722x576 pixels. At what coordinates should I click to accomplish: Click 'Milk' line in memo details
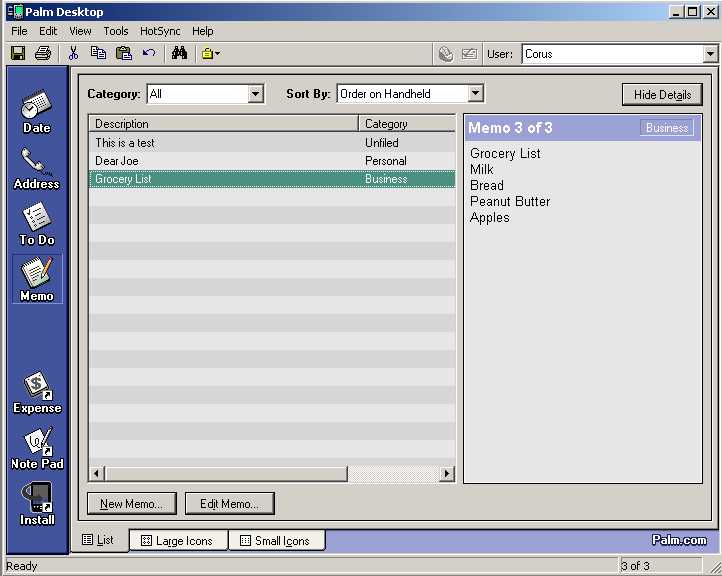point(482,169)
